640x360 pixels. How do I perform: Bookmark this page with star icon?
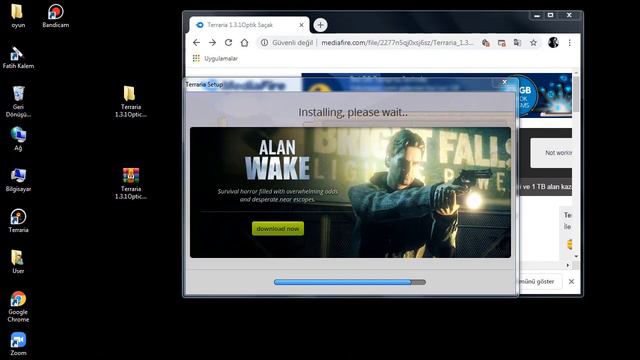(533, 42)
